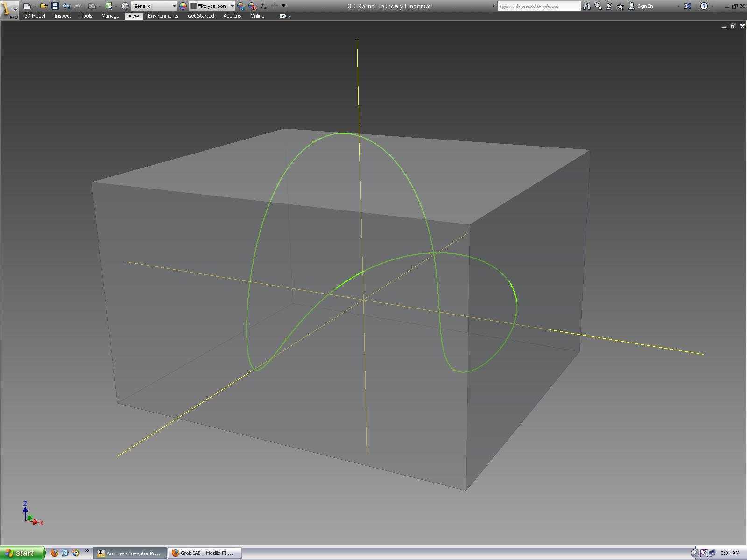Expand the quick launch overflow chevron

coord(87,551)
